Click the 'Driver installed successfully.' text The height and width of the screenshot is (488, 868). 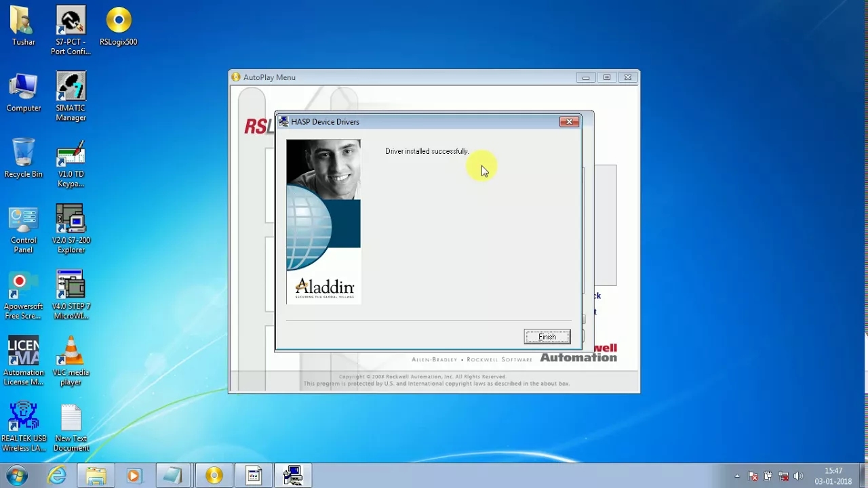point(427,151)
